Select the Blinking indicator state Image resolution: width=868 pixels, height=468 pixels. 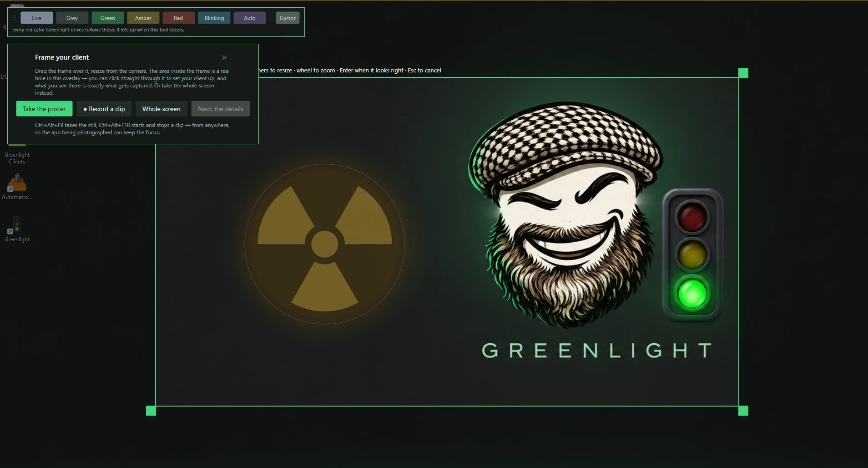(214, 18)
